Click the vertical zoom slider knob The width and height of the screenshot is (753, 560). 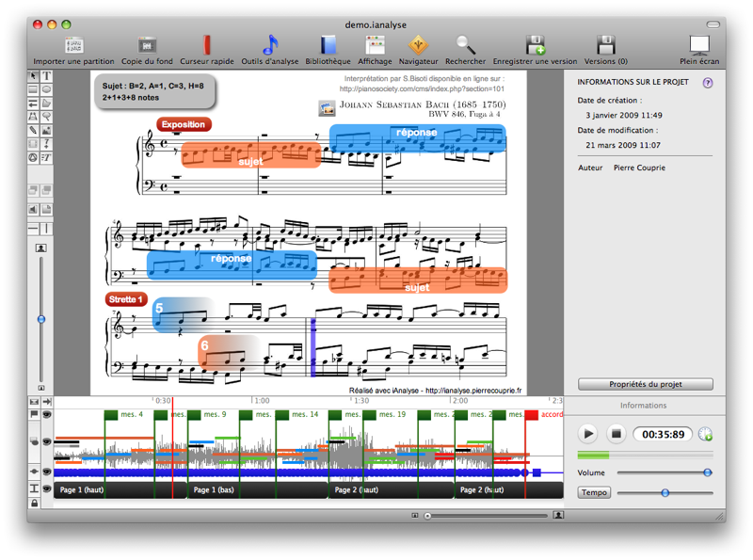[41, 319]
